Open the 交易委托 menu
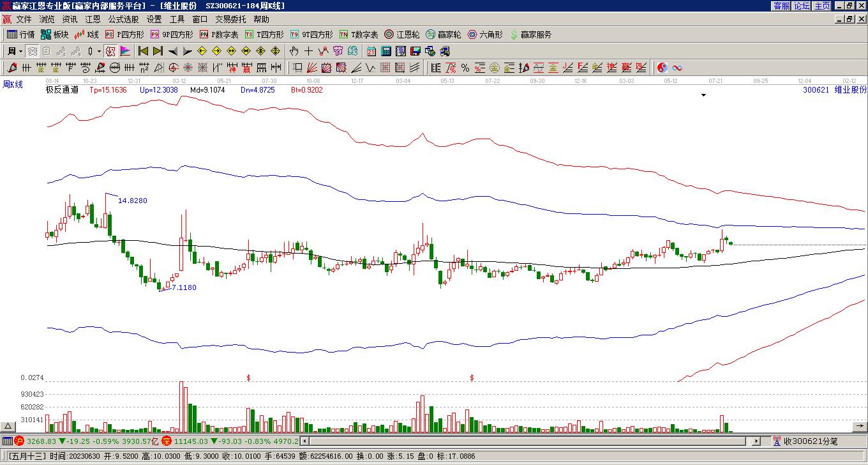Viewport: 868px width, 465px height. [230, 19]
